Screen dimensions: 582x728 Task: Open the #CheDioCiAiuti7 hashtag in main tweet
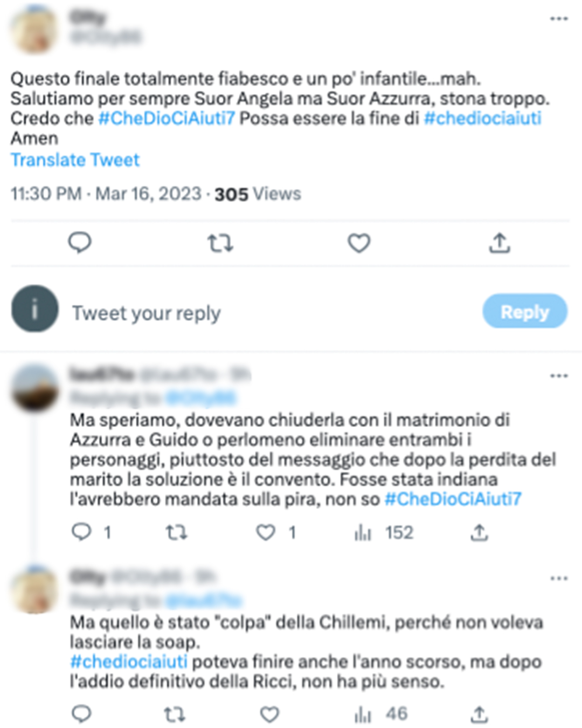coord(167,118)
